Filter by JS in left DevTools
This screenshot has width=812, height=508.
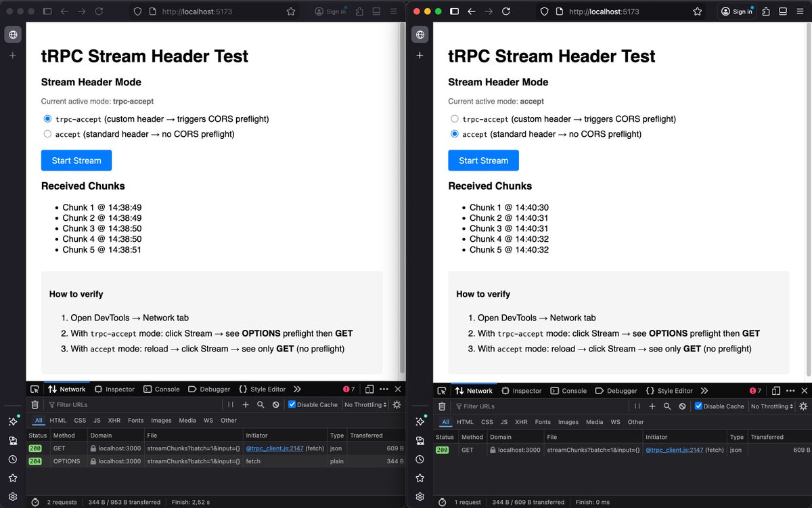click(97, 421)
